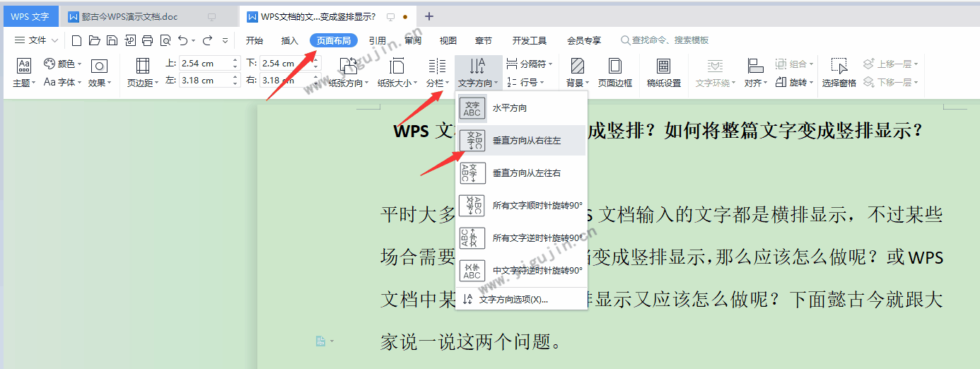Click the export icon beside Save
Screen dimensions: 980x369
point(129,40)
